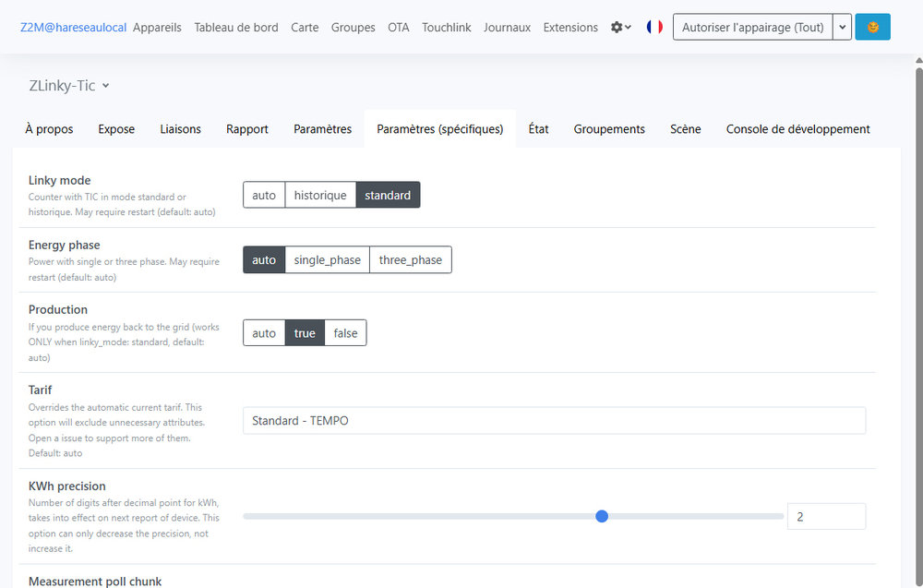Open Console de développement tab

(x=797, y=129)
